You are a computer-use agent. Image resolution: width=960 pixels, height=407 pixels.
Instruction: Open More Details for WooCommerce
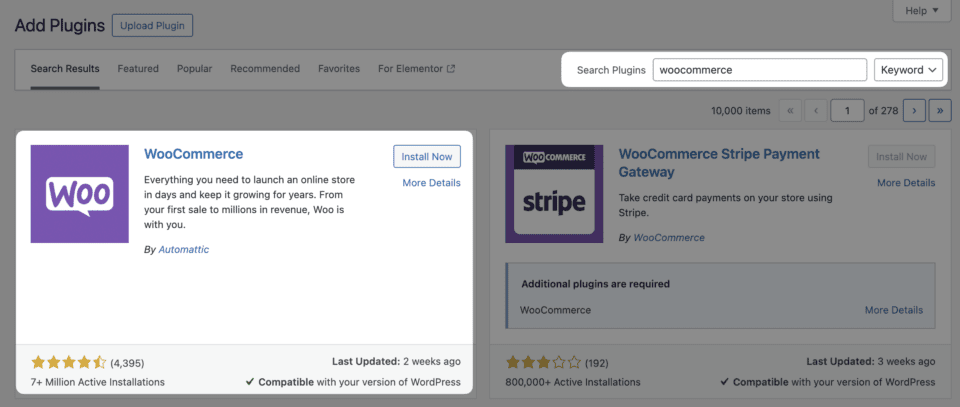point(431,183)
